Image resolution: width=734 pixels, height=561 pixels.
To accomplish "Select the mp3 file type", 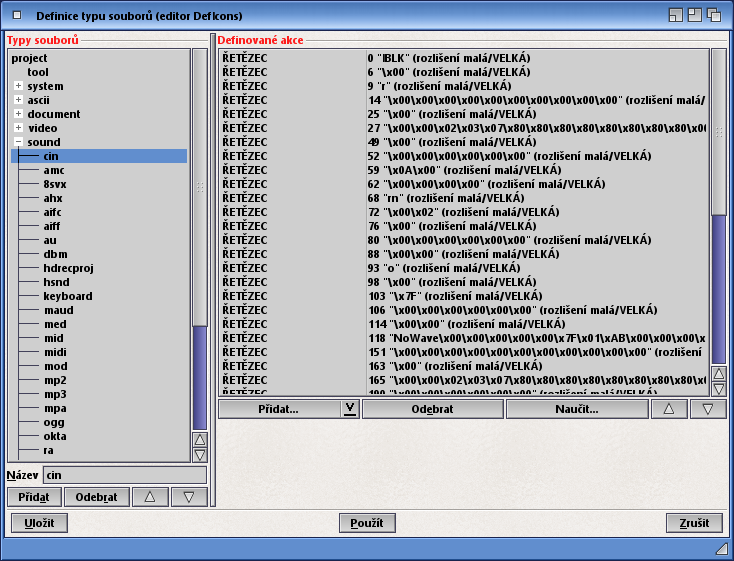I will click(x=55, y=394).
